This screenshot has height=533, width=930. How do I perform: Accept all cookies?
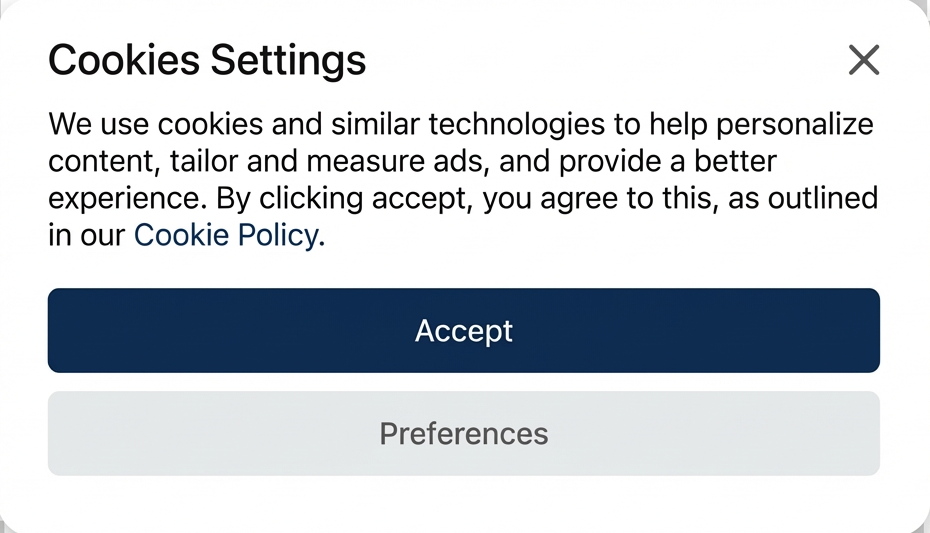[464, 331]
